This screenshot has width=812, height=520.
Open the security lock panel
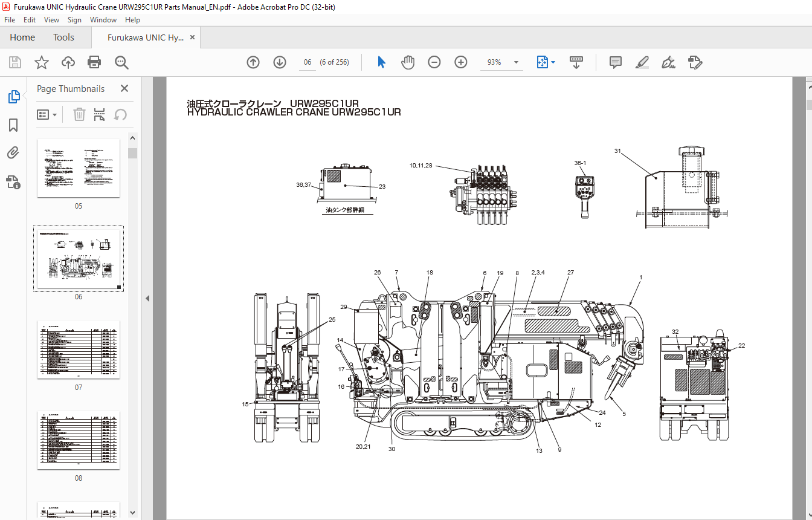point(13,181)
